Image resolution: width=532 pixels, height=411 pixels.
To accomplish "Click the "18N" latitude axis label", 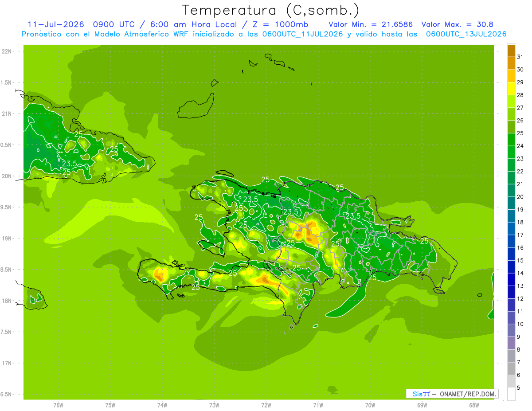I will point(7,301).
